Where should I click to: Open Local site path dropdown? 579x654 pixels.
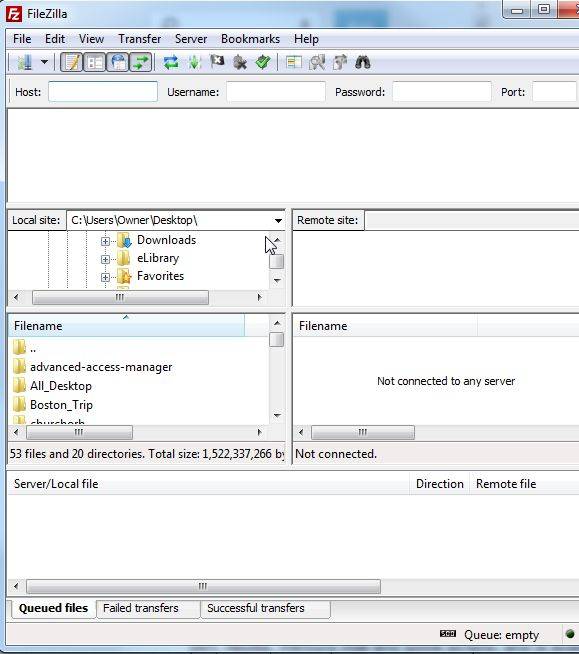[278, 220]
